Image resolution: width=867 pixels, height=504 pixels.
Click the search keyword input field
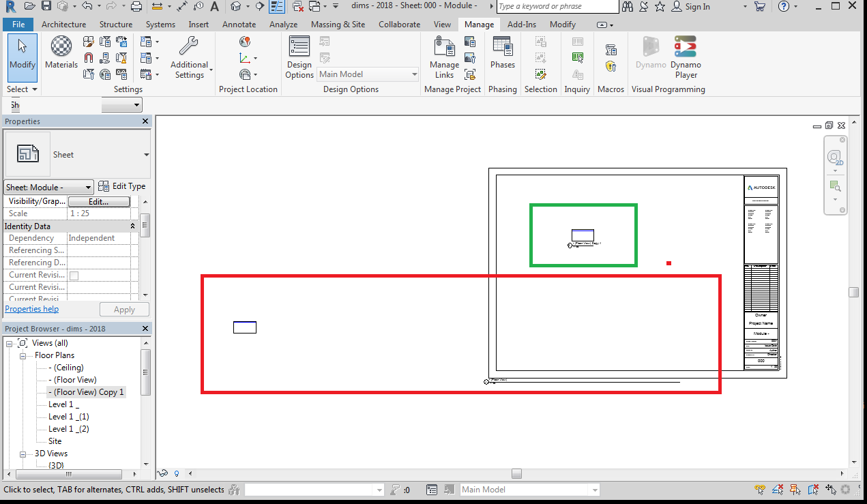(x=557, y=7)
